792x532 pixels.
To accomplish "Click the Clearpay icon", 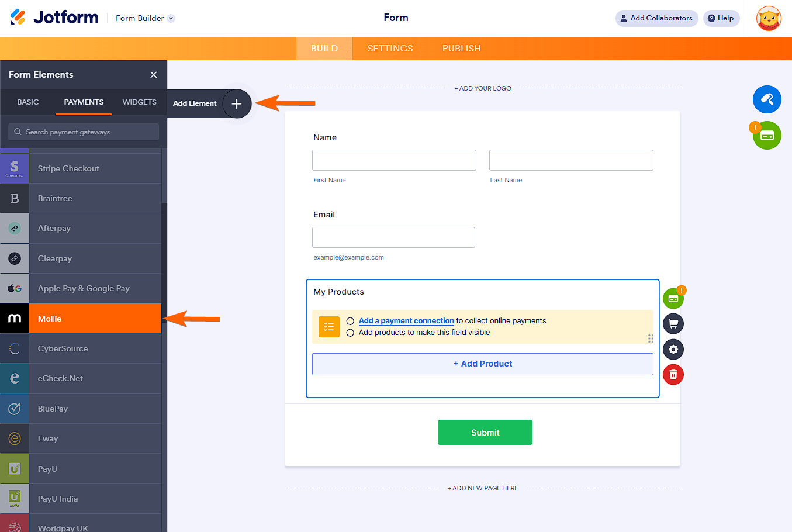I will coord(15,258).
